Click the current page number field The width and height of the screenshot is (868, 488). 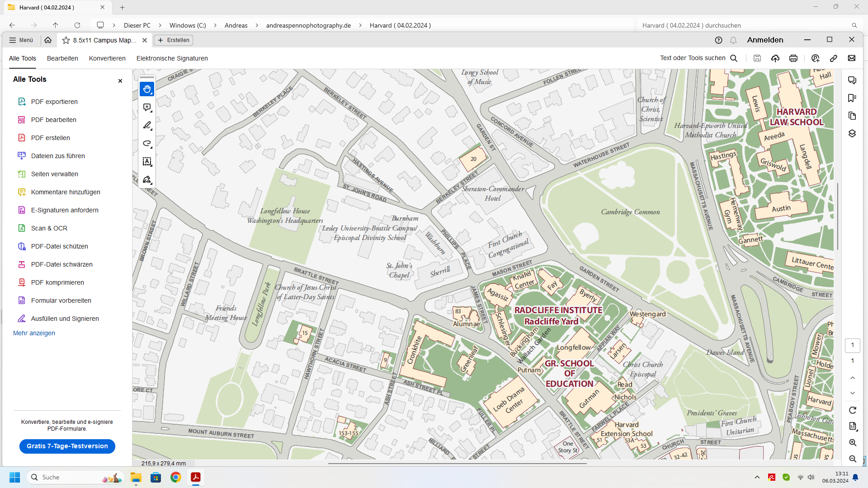pos(853,345)
